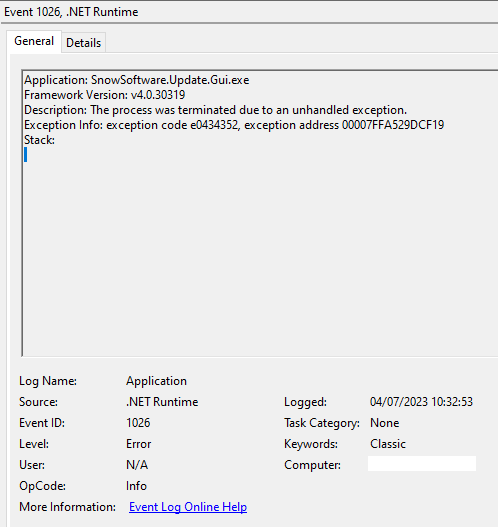
Task: Switch to the General tab
Action: tap(34, 41)
